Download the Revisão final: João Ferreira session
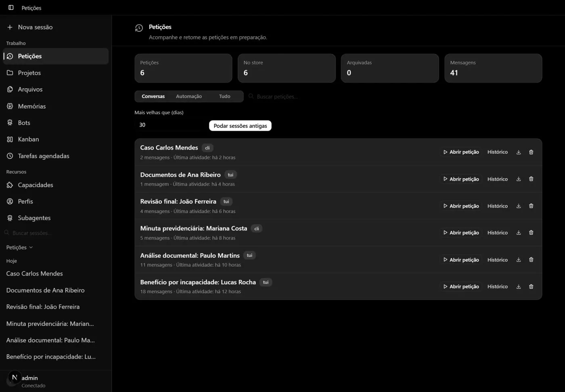This screenshot has width=565, height=392. [519, 206]
